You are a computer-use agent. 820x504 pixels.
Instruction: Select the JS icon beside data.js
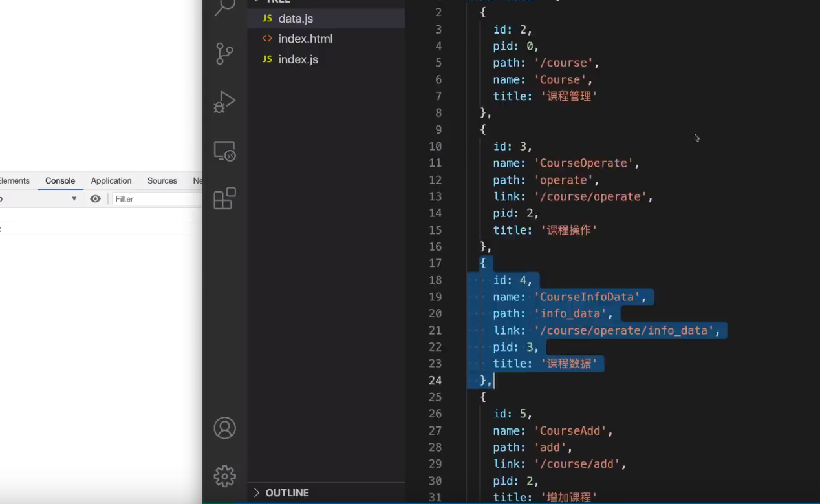267,19
